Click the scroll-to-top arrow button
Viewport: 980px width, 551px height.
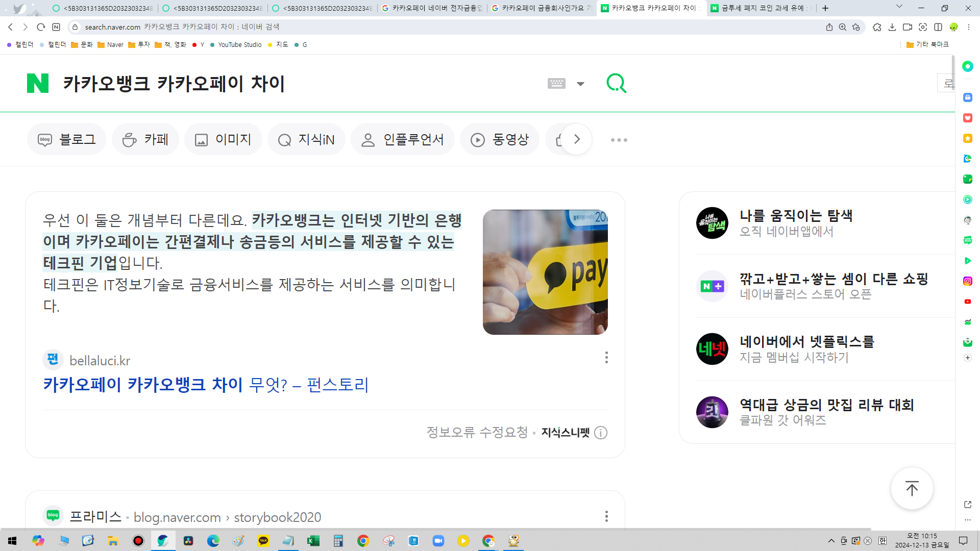pyautogui.click(x=912, y=488)
